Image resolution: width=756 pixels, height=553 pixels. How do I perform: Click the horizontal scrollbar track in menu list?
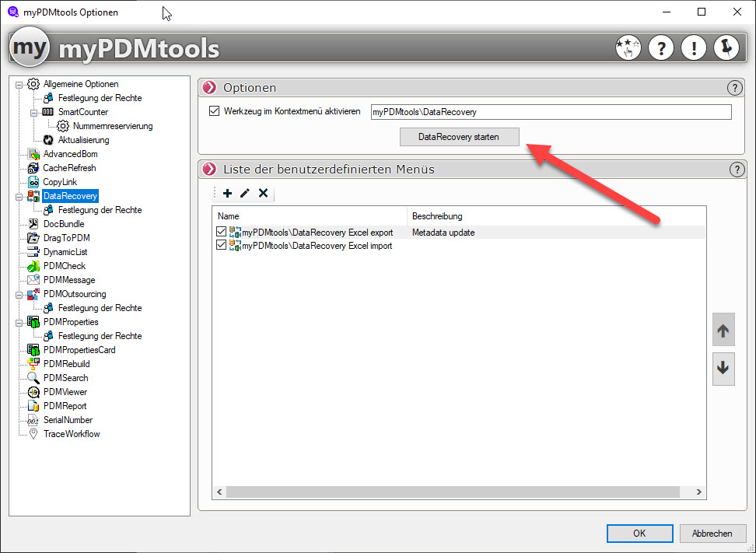click(453, 492)
